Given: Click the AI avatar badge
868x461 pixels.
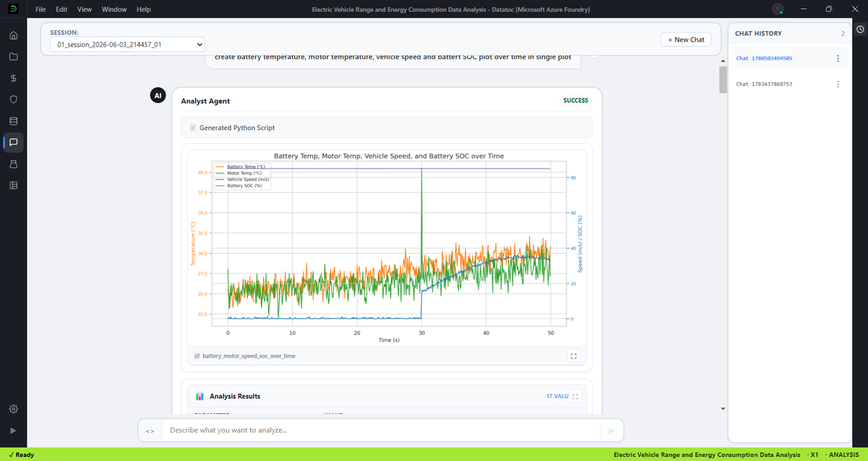Looking at the screenshot, I should [x=158, y=95].
